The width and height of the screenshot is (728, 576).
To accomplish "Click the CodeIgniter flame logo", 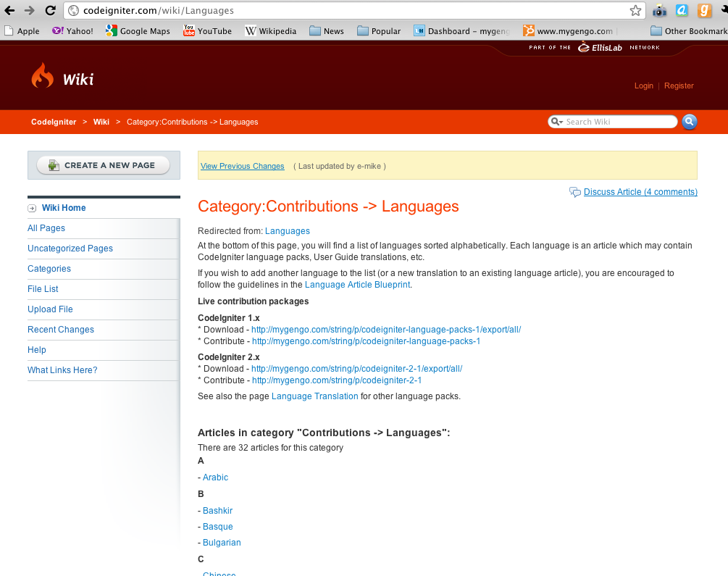I will pyautogui.click(x=42, y=76).
